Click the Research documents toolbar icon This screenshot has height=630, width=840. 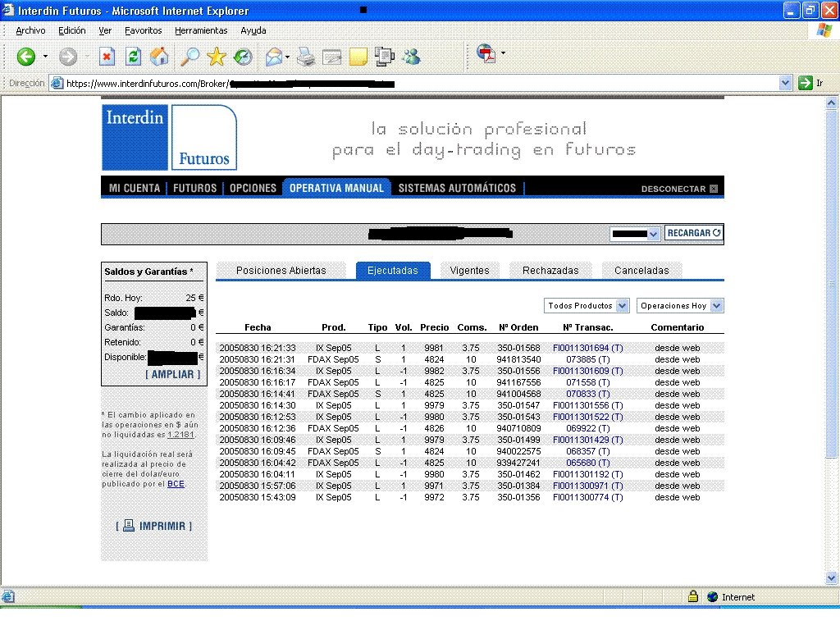[384, 57]
